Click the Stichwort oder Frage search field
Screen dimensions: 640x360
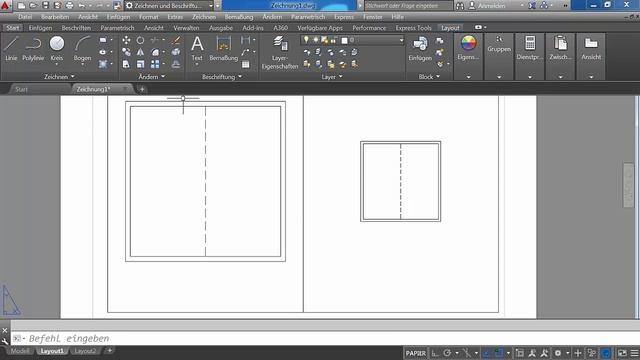click(408, 6)
